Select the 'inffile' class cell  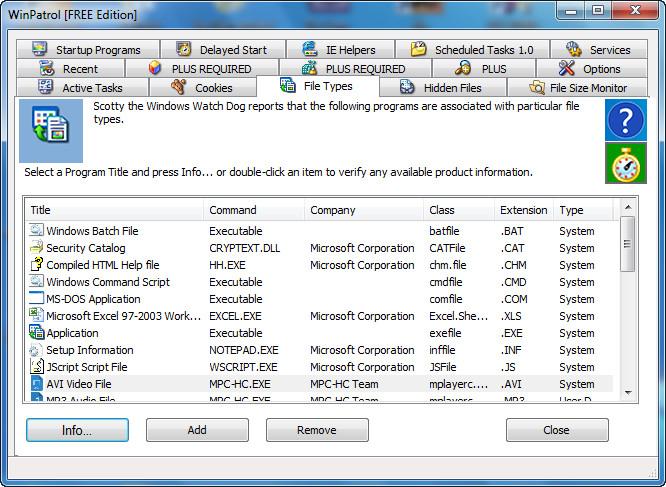442,350
